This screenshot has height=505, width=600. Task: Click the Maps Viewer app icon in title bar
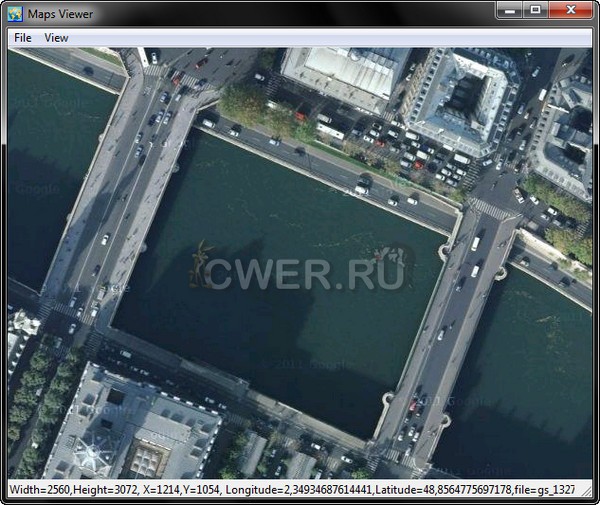pos(15,12)
